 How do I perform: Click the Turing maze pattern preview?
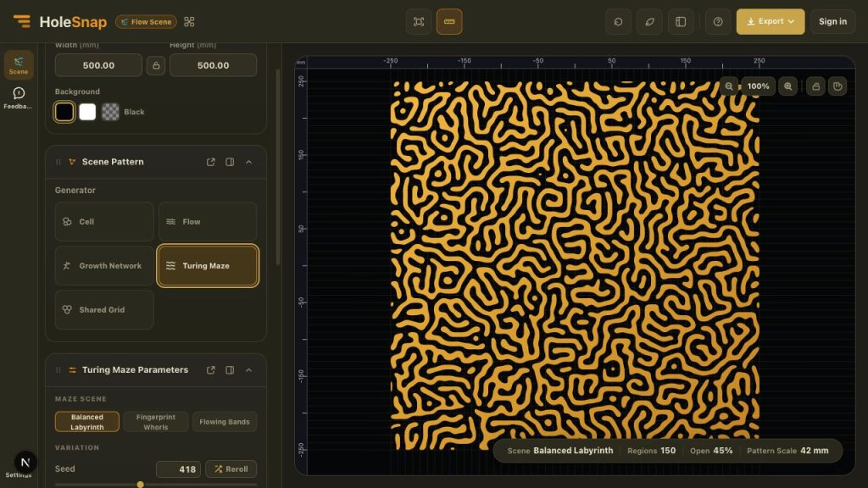575,265
